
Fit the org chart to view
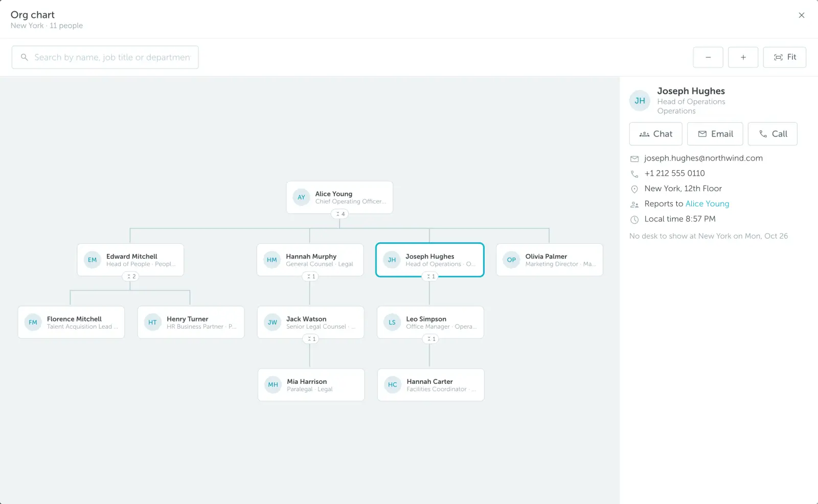785,57
